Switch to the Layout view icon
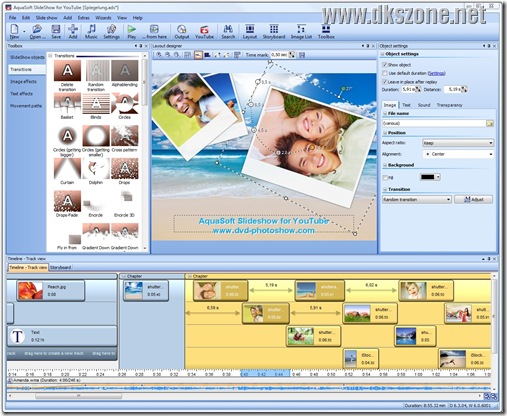The height and width of the screenshot is (416, 507). click(250, 31)
